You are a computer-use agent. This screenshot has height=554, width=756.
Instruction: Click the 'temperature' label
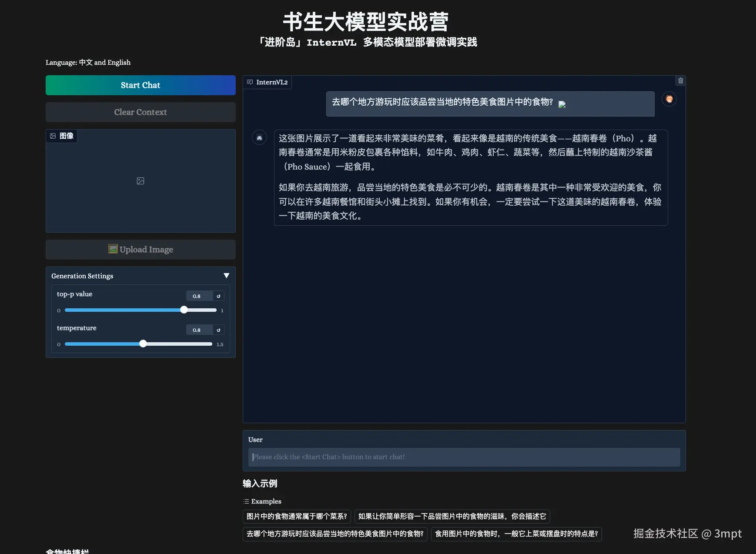(x=77, y=328)
